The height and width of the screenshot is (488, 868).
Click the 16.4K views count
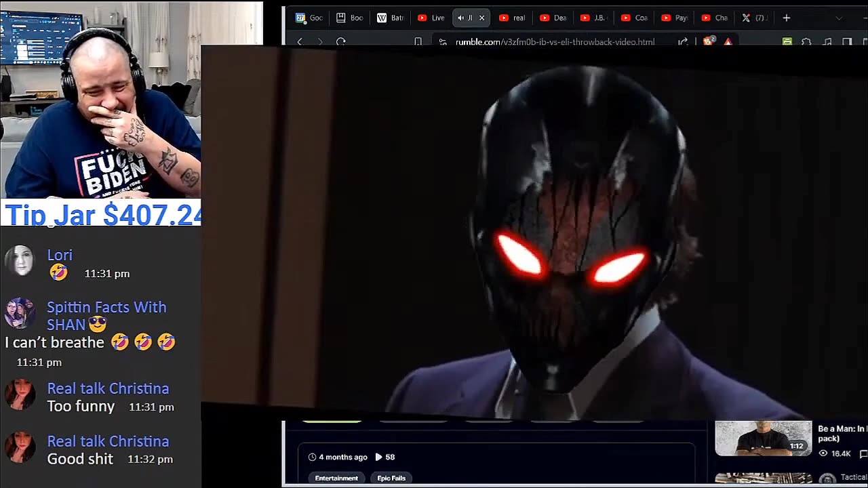click(835, 453)
